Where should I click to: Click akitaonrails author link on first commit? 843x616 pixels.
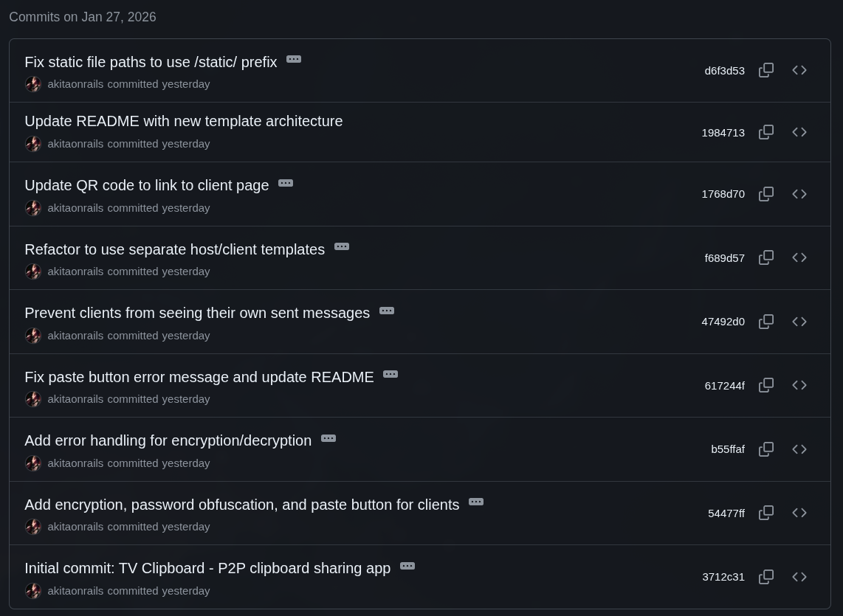(75, 83)
